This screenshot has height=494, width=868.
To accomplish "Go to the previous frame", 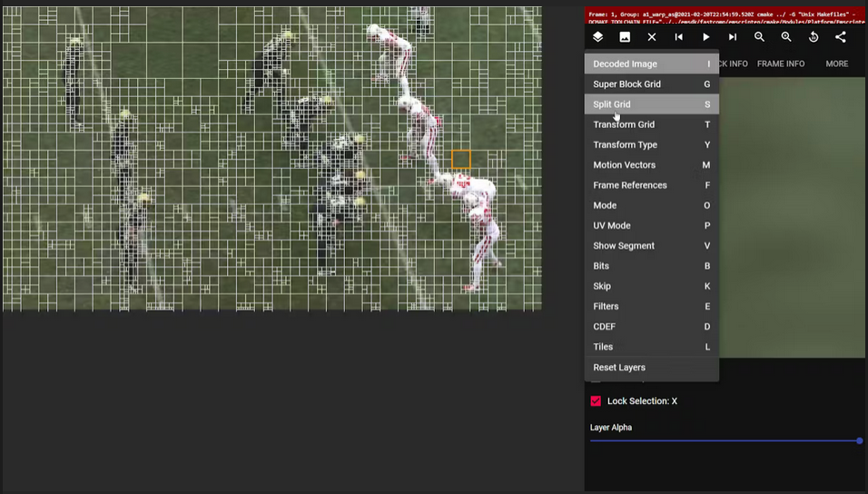I will coord(678,37).
